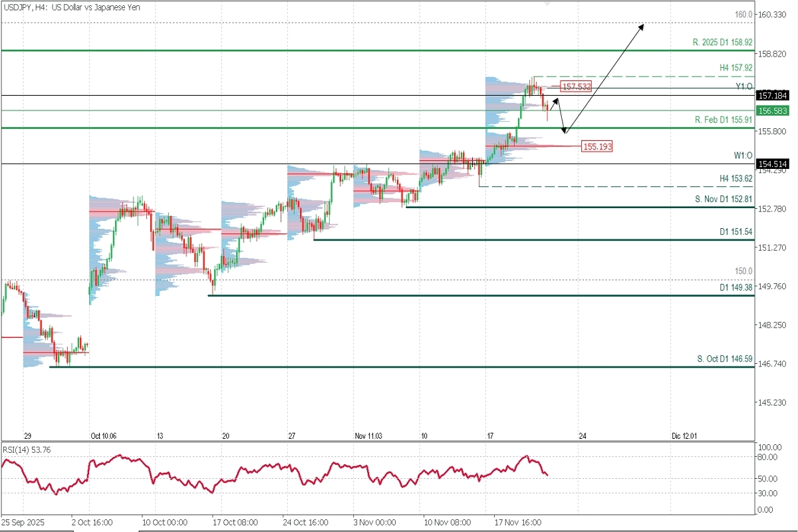798x532 pixels.
Task: Click the chart shift triangle marker at top
Action: pos(547,4)
